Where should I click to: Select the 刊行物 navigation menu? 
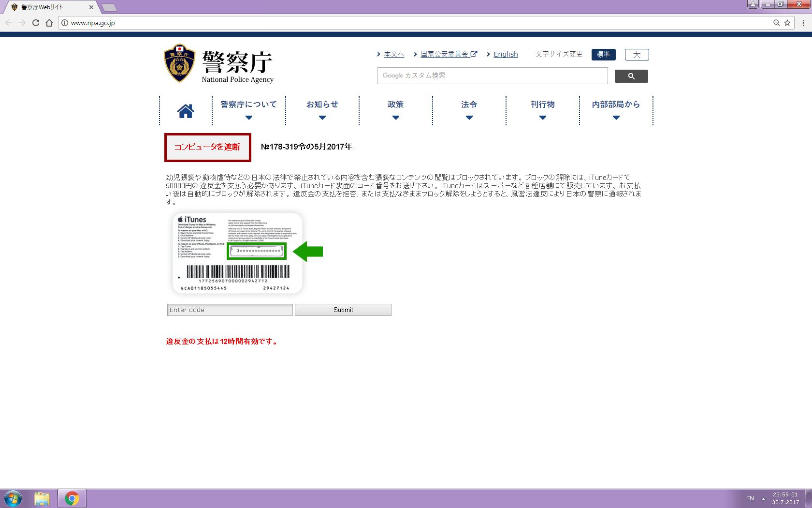[x=542, y=110]
